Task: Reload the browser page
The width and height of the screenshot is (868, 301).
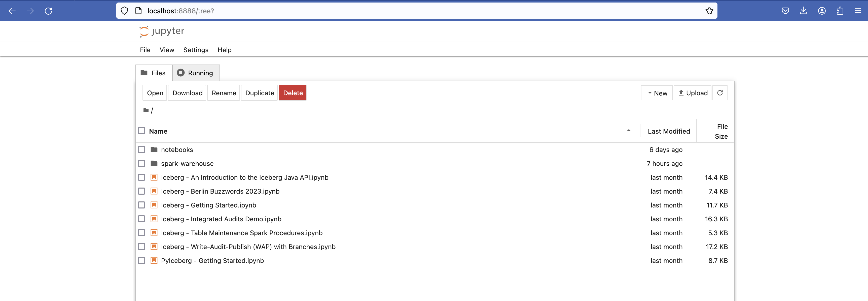Action: tap(49, 11)
